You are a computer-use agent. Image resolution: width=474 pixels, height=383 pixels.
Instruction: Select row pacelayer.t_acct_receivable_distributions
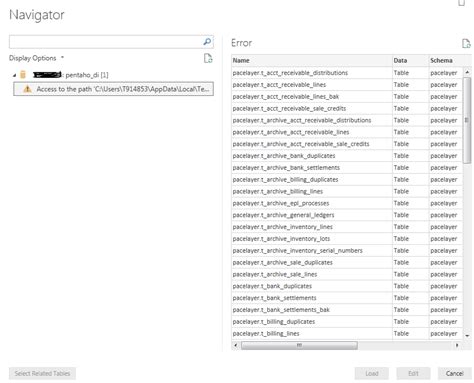click(347, 73)
